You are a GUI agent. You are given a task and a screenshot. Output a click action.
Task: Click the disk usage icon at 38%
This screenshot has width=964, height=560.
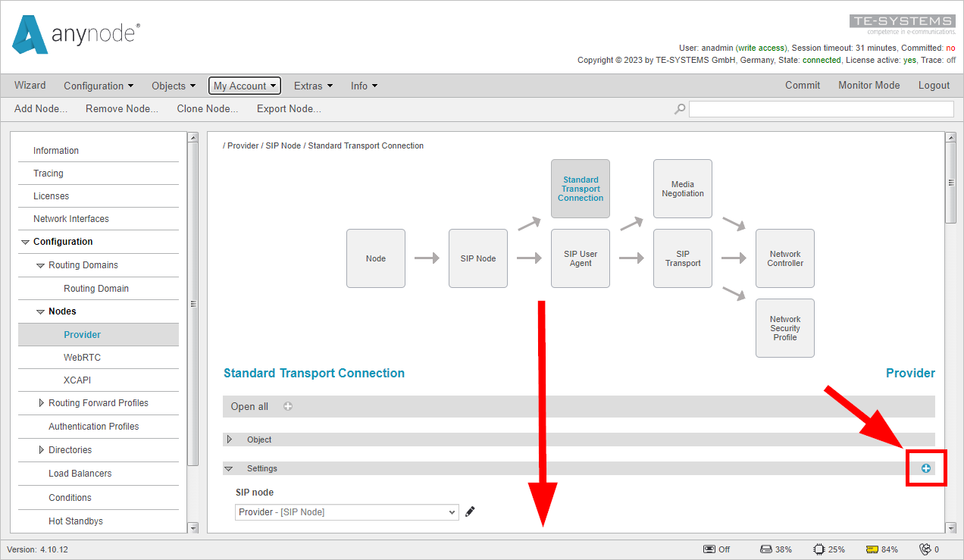coord(765,549)
